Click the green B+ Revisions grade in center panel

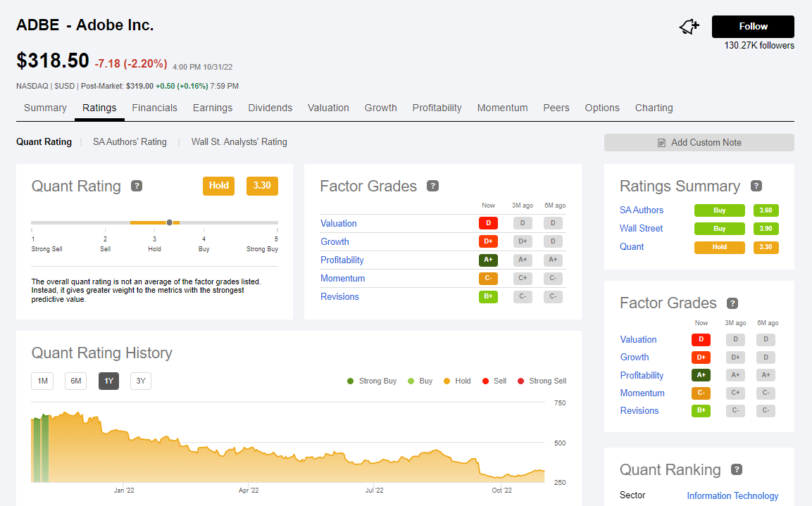pyautogui.click(x=488, y=296)
